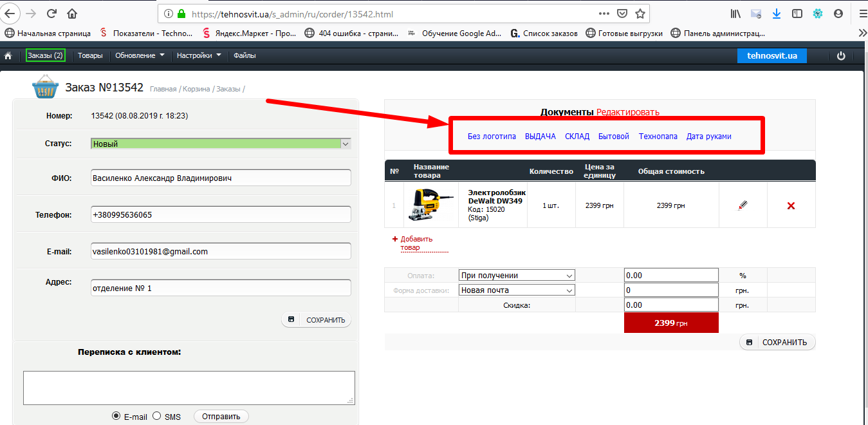Image resolution: width=868 pixels, height=425 pixels.
Task: Open the Downloads arrow icon
Action: [x=777, y=14]
